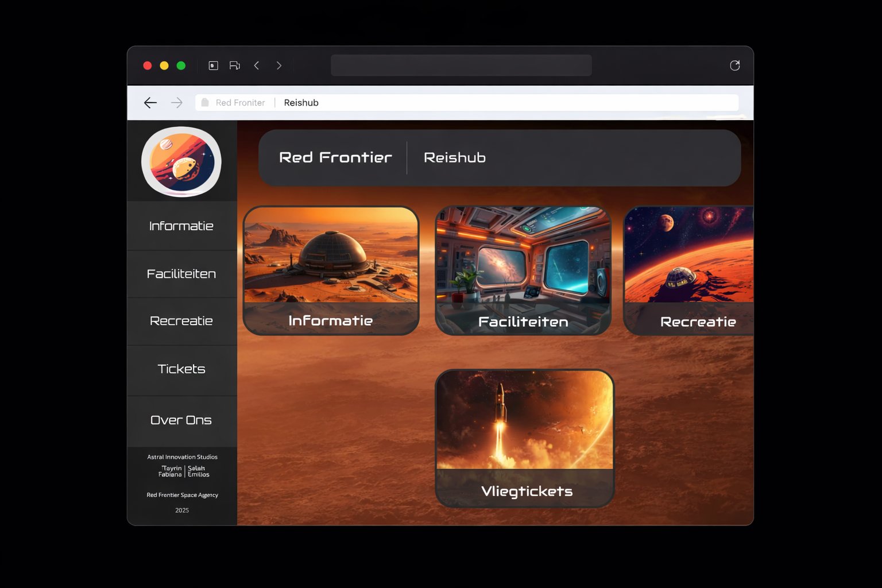Viewport: 882px width, 588px height.
Task: Go back using the title bar chevron
Action: click(257, 65)
